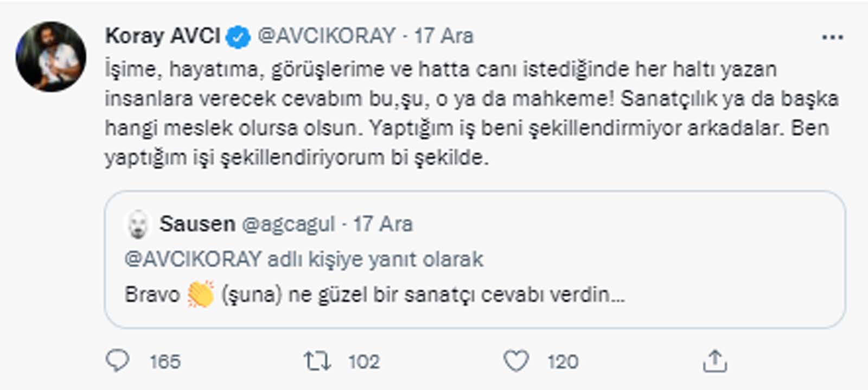Click the Koray AVCI name link
This screenshot has width=868, height=390.
click(163, 36)
